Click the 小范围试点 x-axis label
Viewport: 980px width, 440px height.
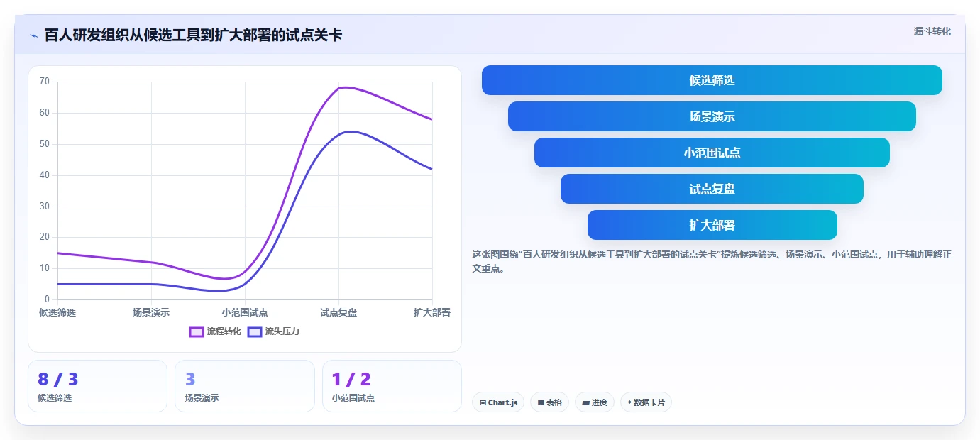point(245,312)
